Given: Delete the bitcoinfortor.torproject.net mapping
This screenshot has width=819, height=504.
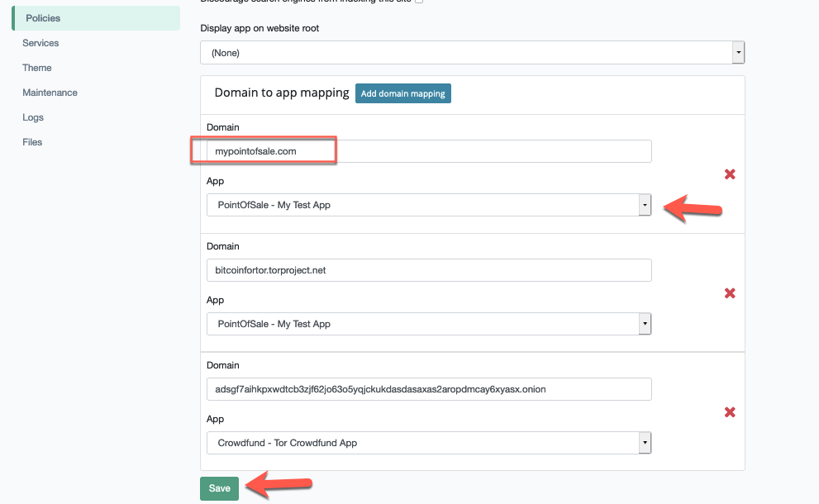Looking at the screenshot, I should (730, 293).
